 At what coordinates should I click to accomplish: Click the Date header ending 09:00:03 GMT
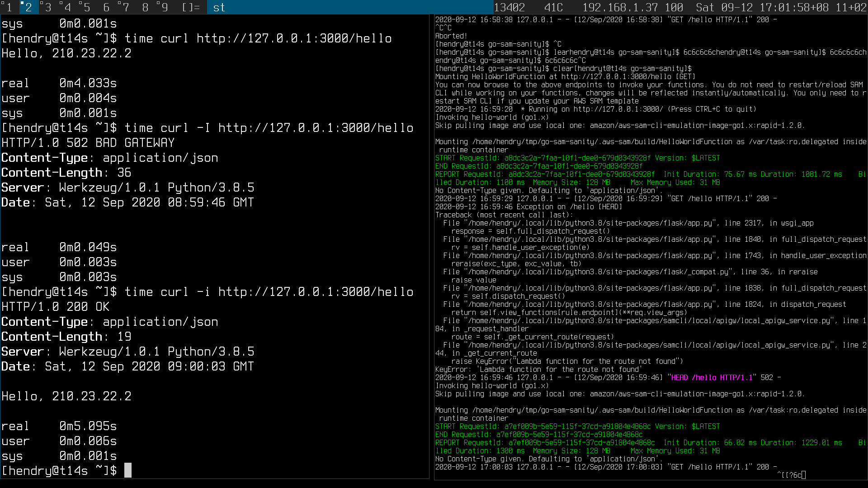click(127, 366)
